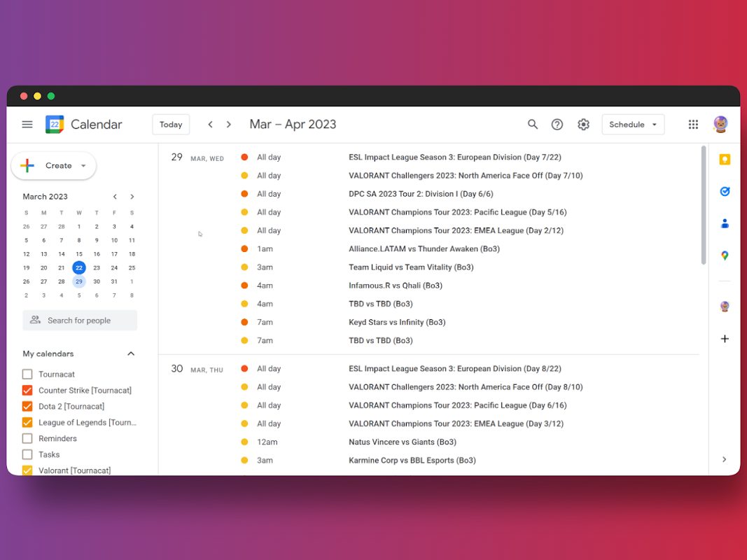Click in Search for people field
The width and height of the screenshot is (747, 560).
coord(80,320)
